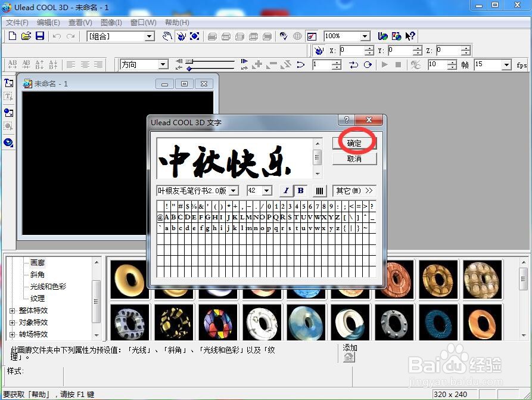This screenshot has height=400, width=532.
Task: Select the Resize object tool
Action: click(194, 36)
